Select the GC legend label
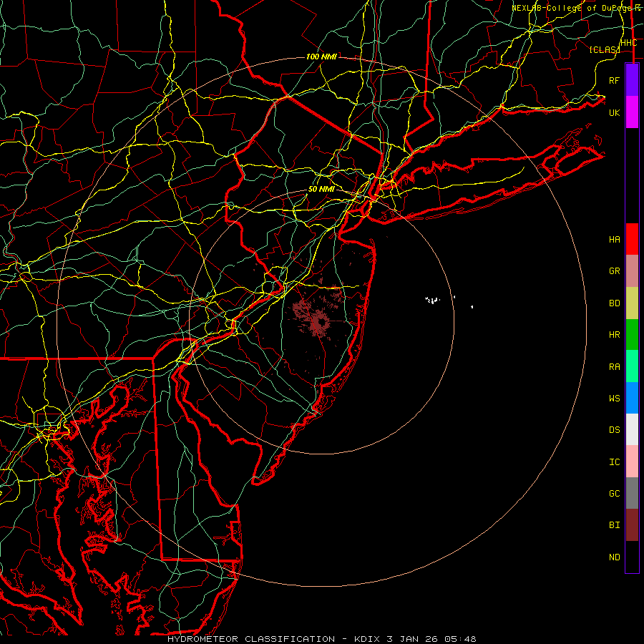Screen dimensions: 644x644 pyautogui.click(x=615, y=494)
